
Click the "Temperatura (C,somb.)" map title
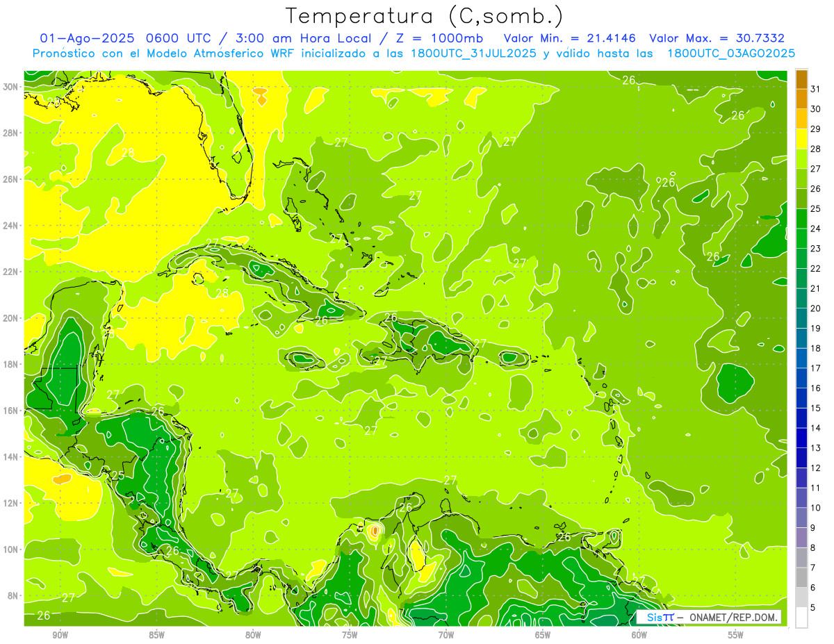tap(424, 16)
